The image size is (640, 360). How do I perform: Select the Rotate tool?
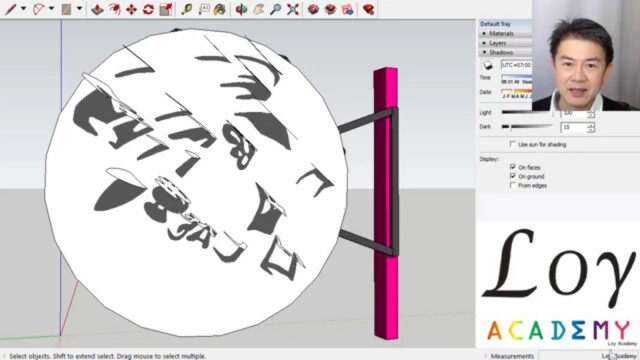(148, 9)
